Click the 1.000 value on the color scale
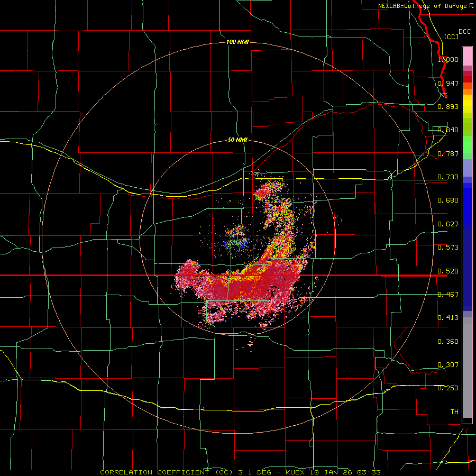 pos(448,59)
